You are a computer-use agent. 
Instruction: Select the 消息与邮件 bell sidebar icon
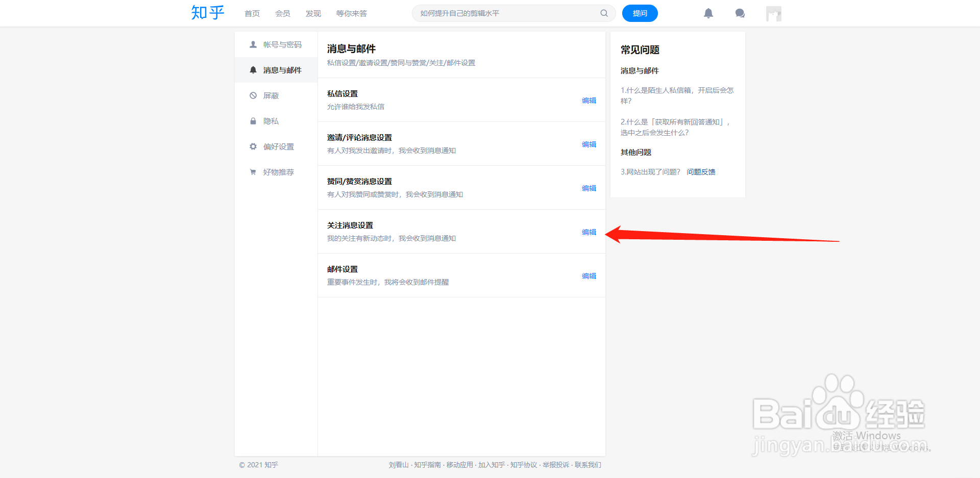tap(253, 70)
